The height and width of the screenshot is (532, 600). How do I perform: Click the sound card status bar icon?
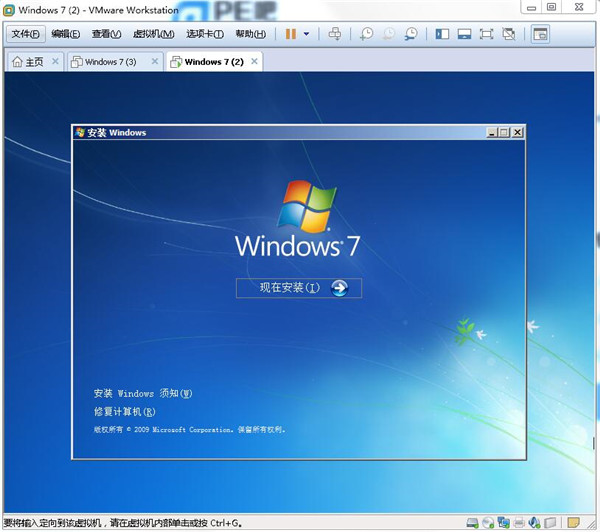[x=534, y=522]
